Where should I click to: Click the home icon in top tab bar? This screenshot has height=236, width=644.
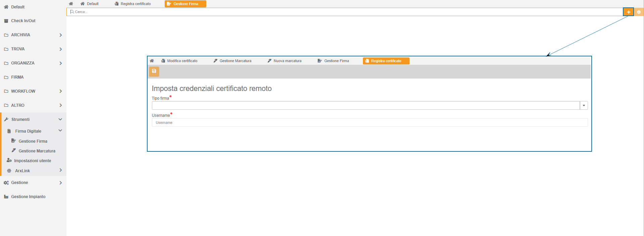(71, 4)
